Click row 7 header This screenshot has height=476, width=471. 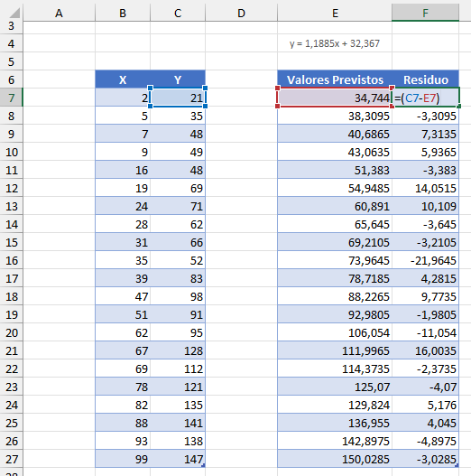coord(11,98)
